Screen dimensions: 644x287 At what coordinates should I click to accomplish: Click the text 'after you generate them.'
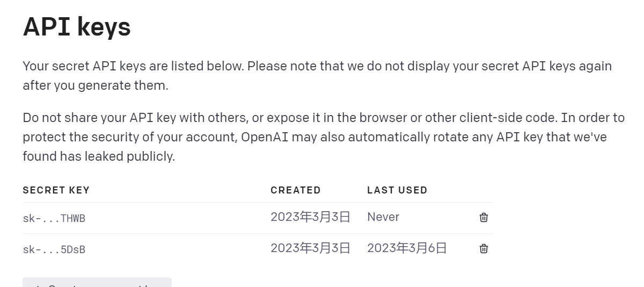pyautogui.click(x=96, y=85)
